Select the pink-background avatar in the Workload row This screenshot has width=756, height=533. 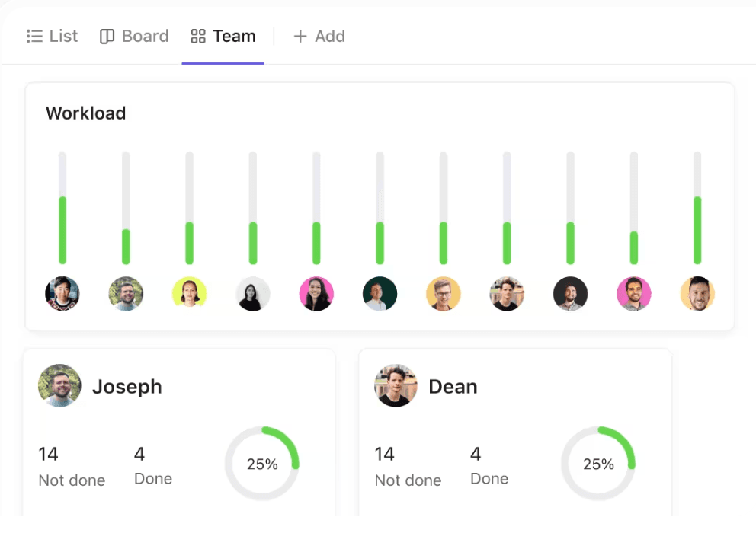point(316,293)
